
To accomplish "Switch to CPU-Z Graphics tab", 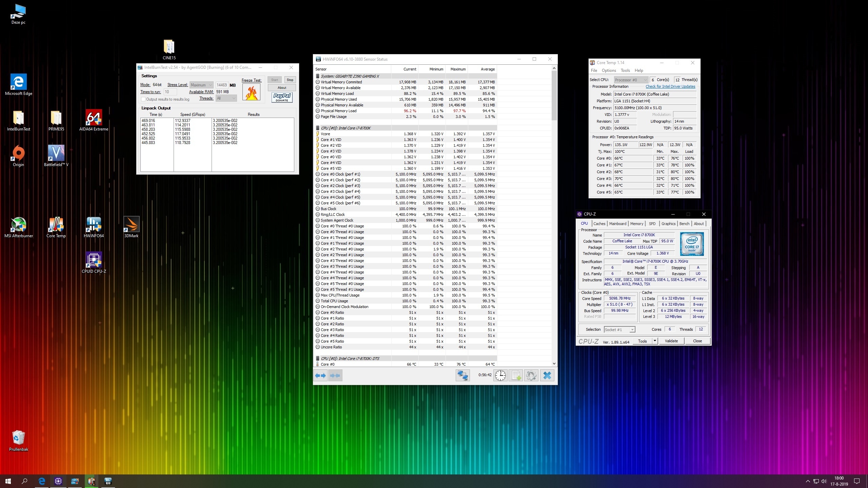I will (x=668, y=224).
